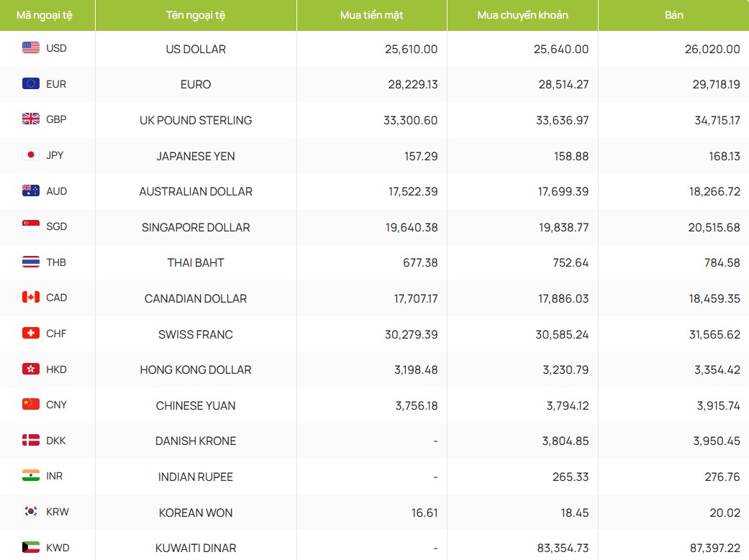
Task: Click the Kuwait flag icon beside KWD
Action: [x=30, y=547]
